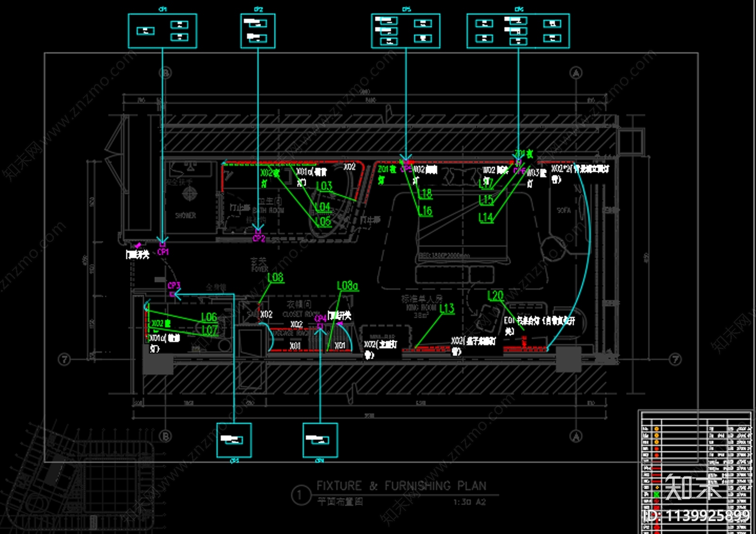Viewport: 756px width, 534px height.
Task: Select the L13 lighting circuit tag
Action: (x=447, y=308)
